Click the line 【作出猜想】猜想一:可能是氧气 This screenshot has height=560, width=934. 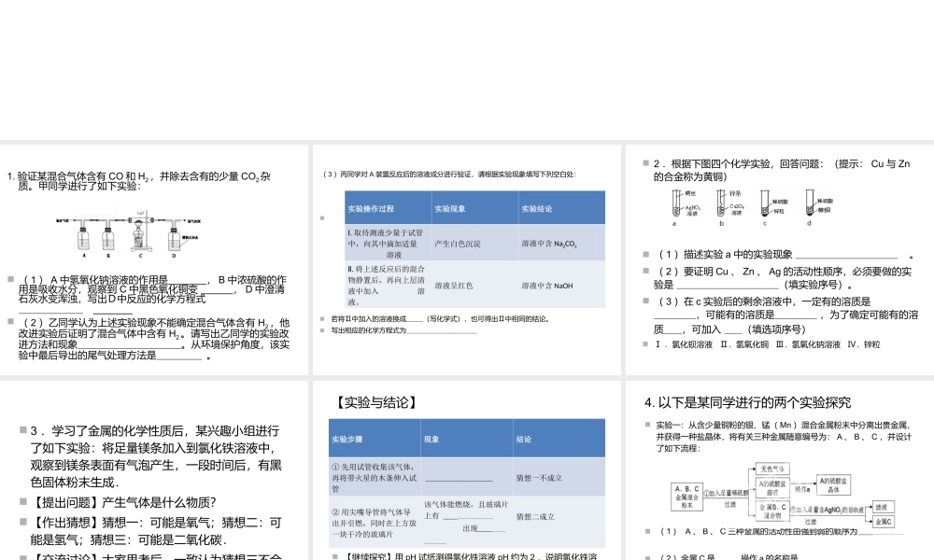[156, 531]
